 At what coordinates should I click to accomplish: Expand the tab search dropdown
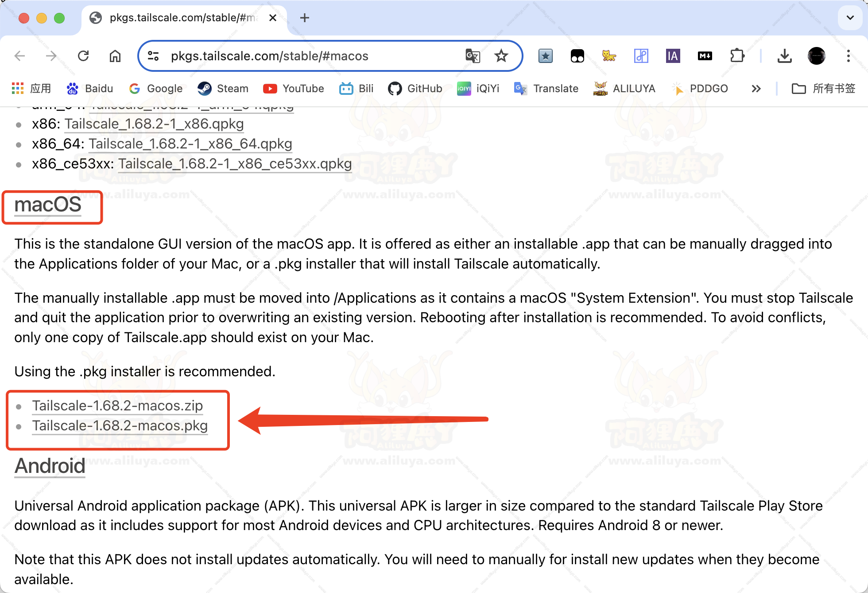(850, 18)
